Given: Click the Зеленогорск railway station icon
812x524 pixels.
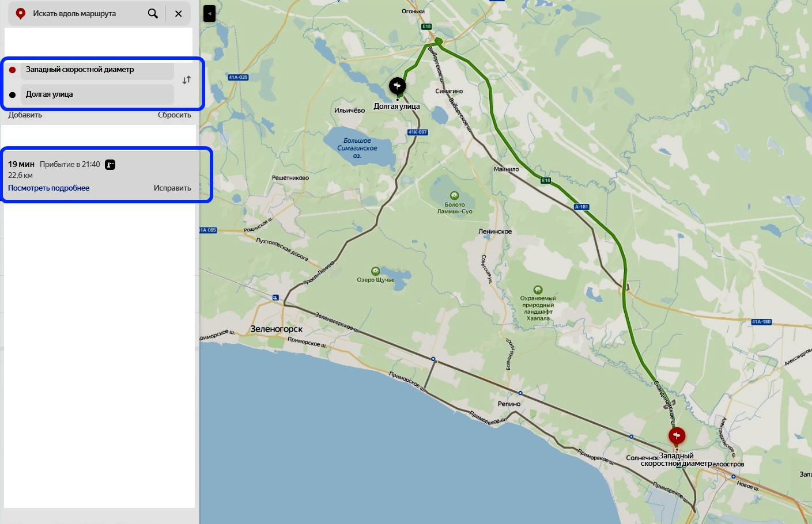Looking at the screenshot, I should pos(275,297).
